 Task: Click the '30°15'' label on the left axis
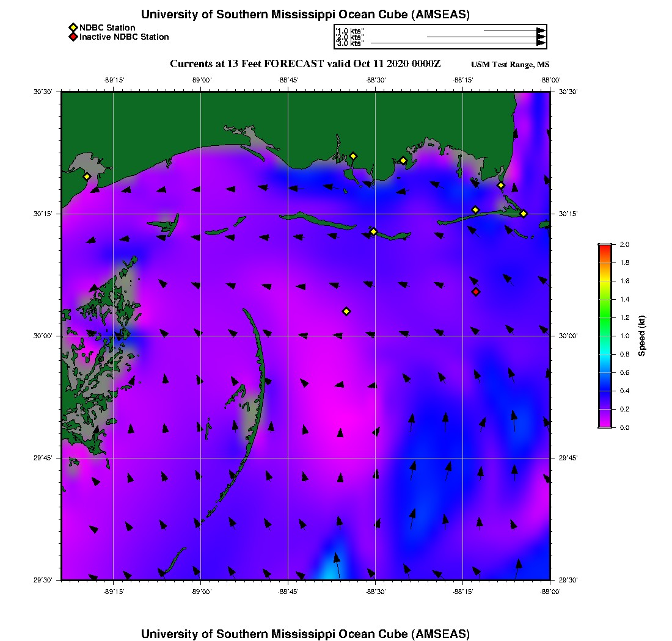(x=43, y=214)
